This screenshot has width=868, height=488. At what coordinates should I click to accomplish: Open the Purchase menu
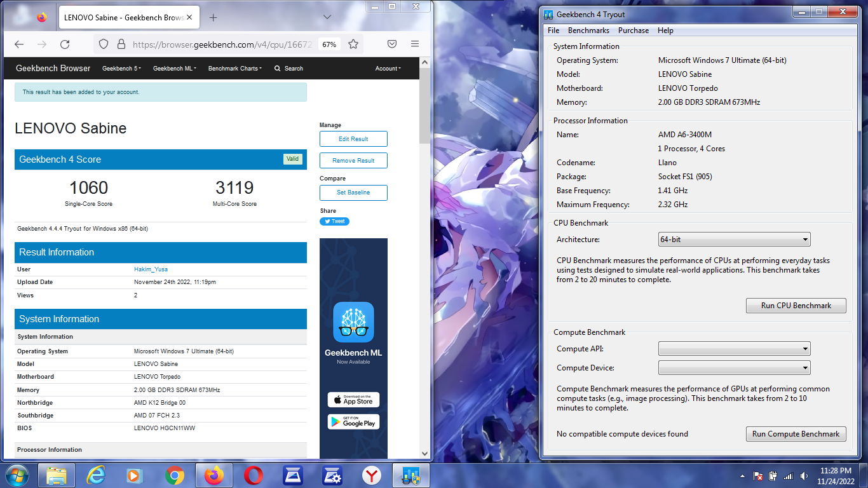pyautogui.click(x=634, y=30)
